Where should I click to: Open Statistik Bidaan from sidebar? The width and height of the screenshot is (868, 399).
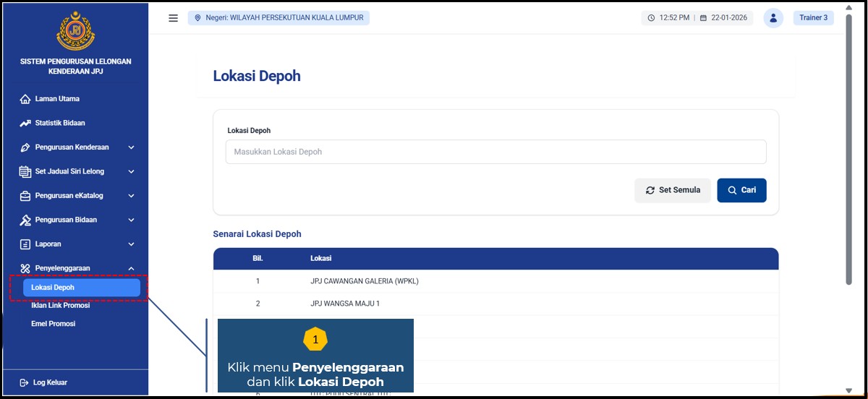pyautogui.click(x=59, y=123)
